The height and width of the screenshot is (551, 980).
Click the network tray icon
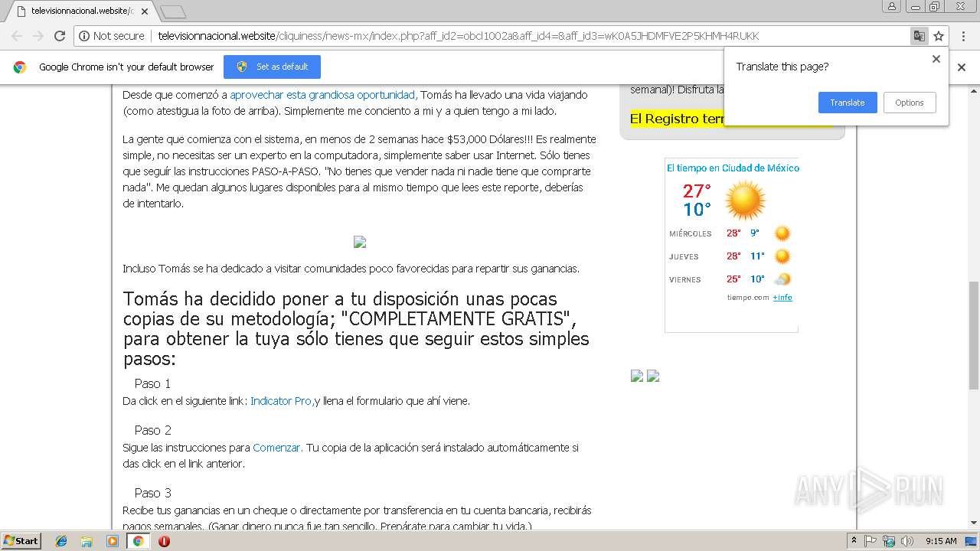(889, 541)
